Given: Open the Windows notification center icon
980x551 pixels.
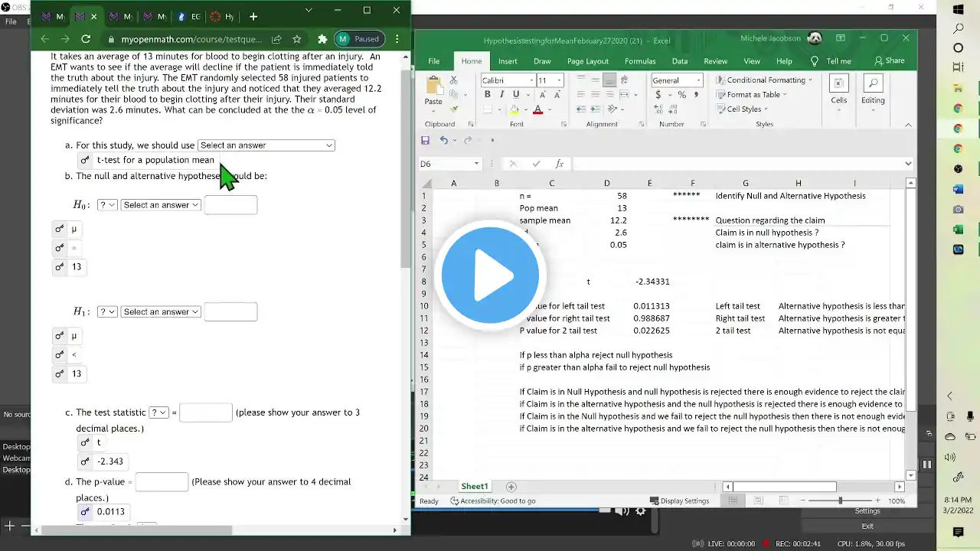Looking at the screenshot, I should point(959,532).
